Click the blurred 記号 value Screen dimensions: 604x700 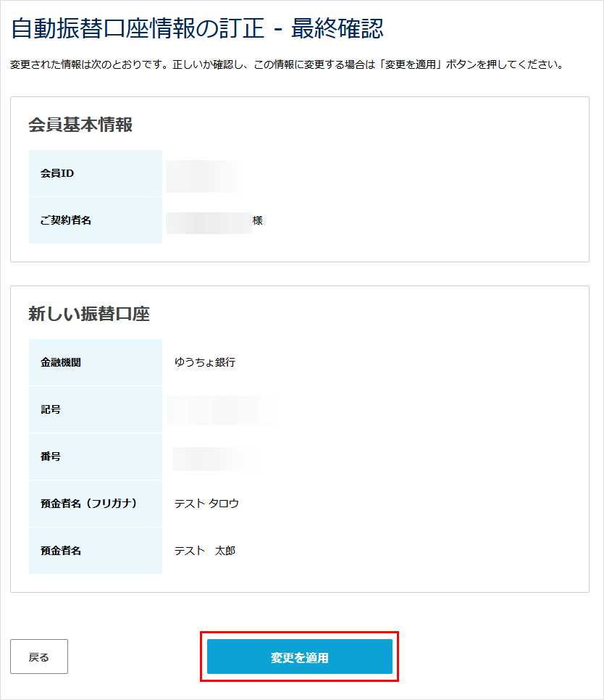(221, 410)
